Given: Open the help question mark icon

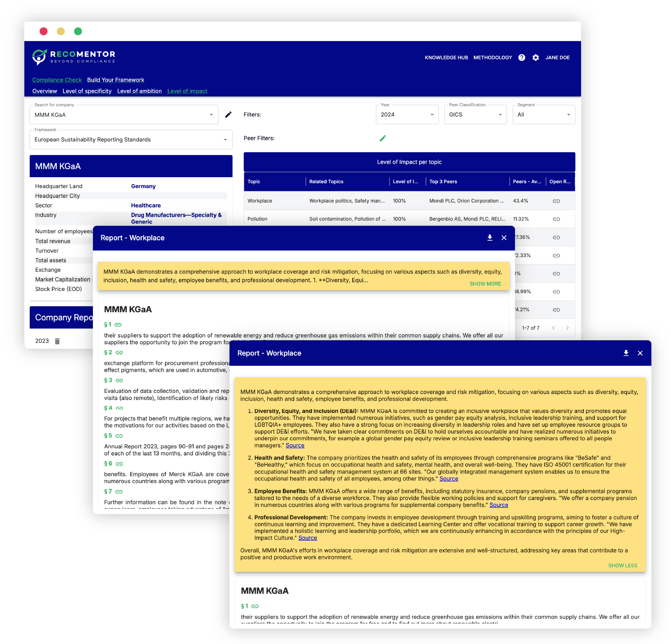Looking at the screenshot, I should point(521,57).
